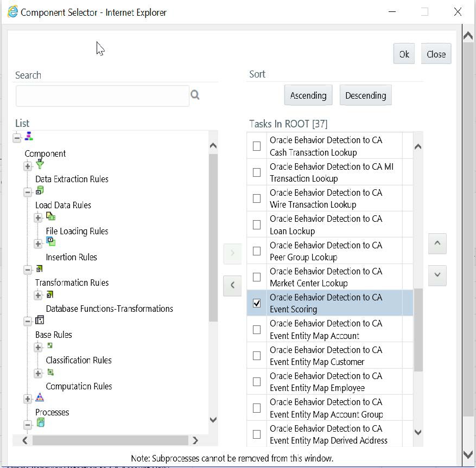Expand Classification Rules node

38,348
